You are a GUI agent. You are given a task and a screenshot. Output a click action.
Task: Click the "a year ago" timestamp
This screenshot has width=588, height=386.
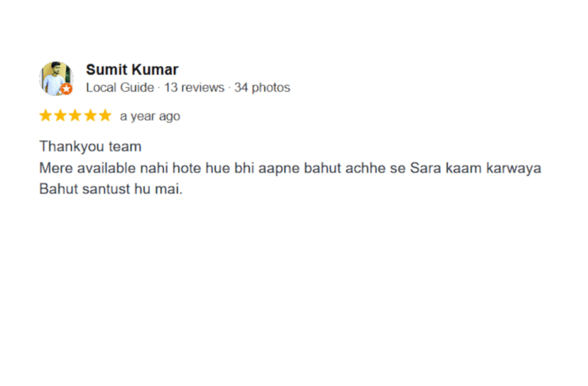[150, 116]
